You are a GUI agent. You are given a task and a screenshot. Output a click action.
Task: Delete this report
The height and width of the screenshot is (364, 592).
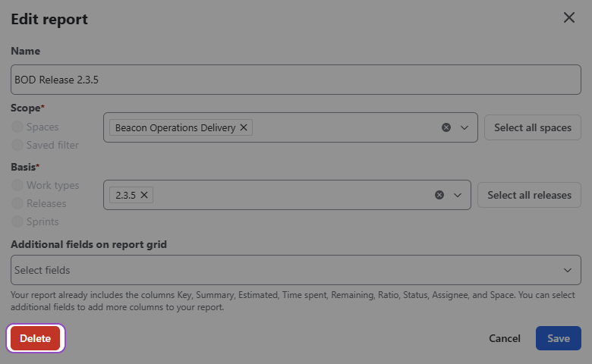tap(36, 338)
